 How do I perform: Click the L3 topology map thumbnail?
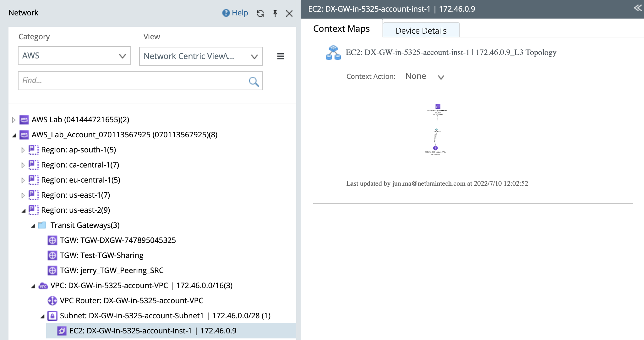436,129
